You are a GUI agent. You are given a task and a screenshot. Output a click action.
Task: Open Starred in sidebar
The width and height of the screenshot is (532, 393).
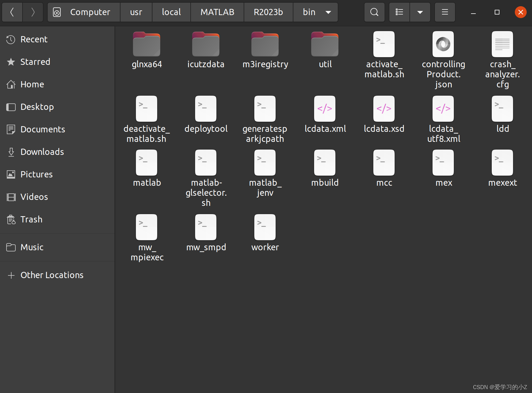[57, 62]
